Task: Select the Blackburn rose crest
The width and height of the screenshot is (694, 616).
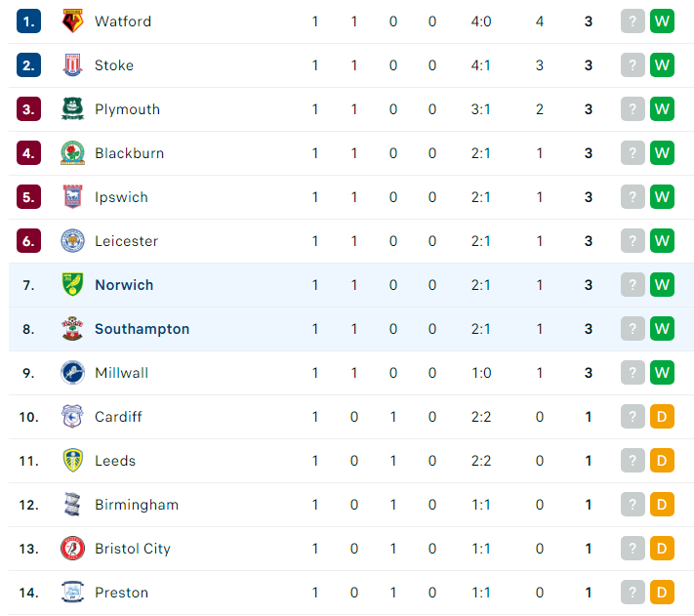Action: tap(72, 153)
